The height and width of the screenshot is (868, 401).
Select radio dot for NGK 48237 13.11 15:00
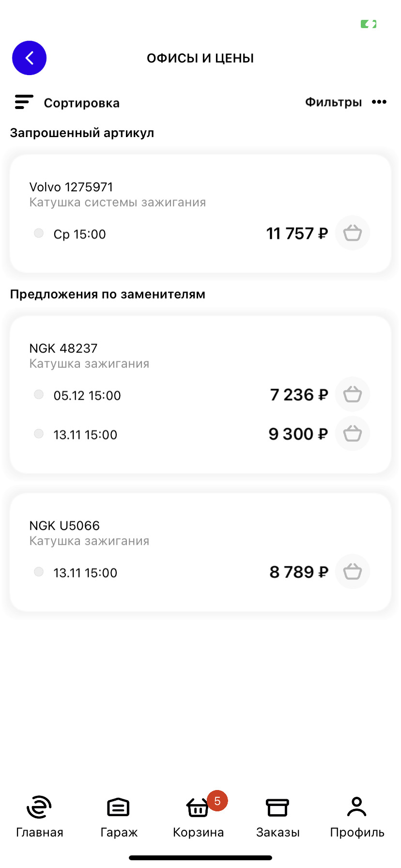click(39, 434)
